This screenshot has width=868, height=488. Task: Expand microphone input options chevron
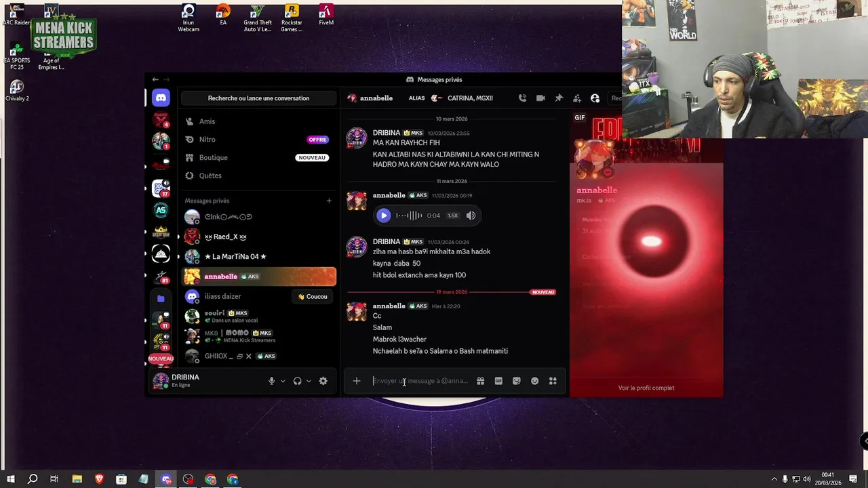coord(283,381)
